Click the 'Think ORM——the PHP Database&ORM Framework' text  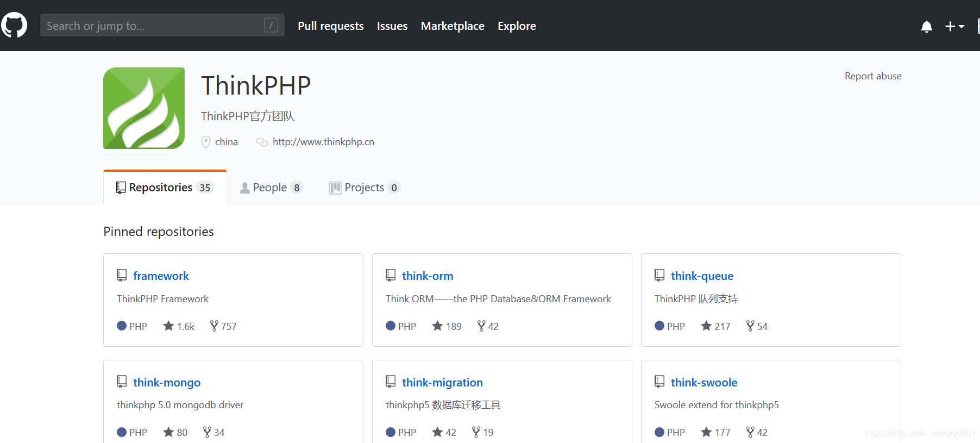click(x=498, y=299)
